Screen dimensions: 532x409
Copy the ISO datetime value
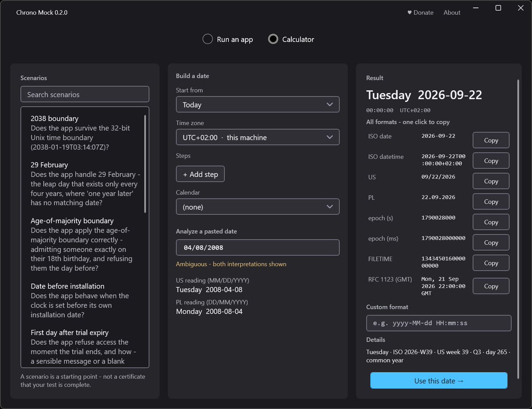pos(491,160)
